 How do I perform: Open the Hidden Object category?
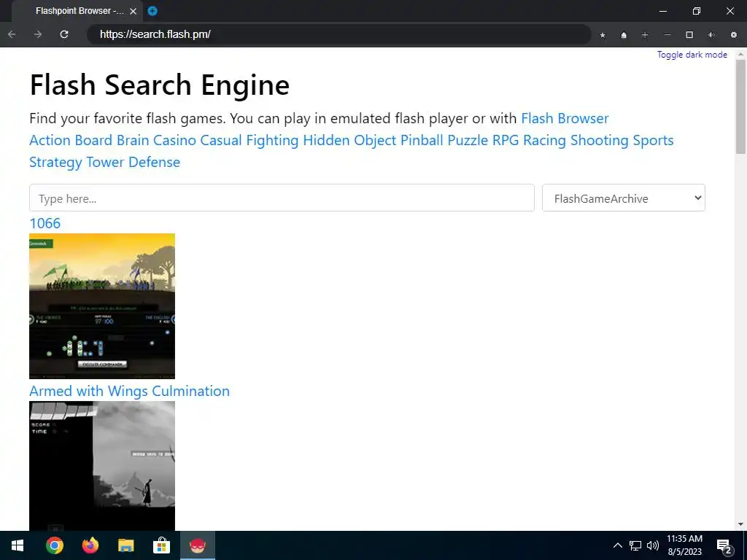tap(349, 140)
